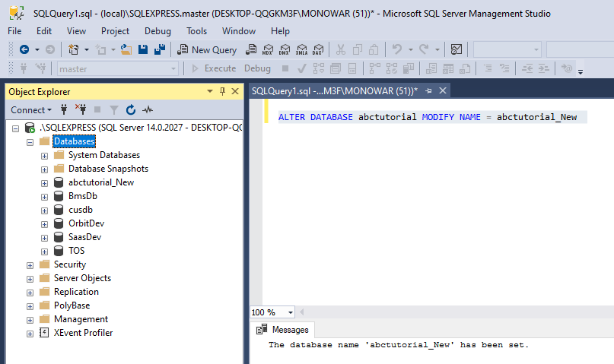The width and height of the screenshot is (614, 364).
Task: Close the Object Explorer panel
Action: 235,91
